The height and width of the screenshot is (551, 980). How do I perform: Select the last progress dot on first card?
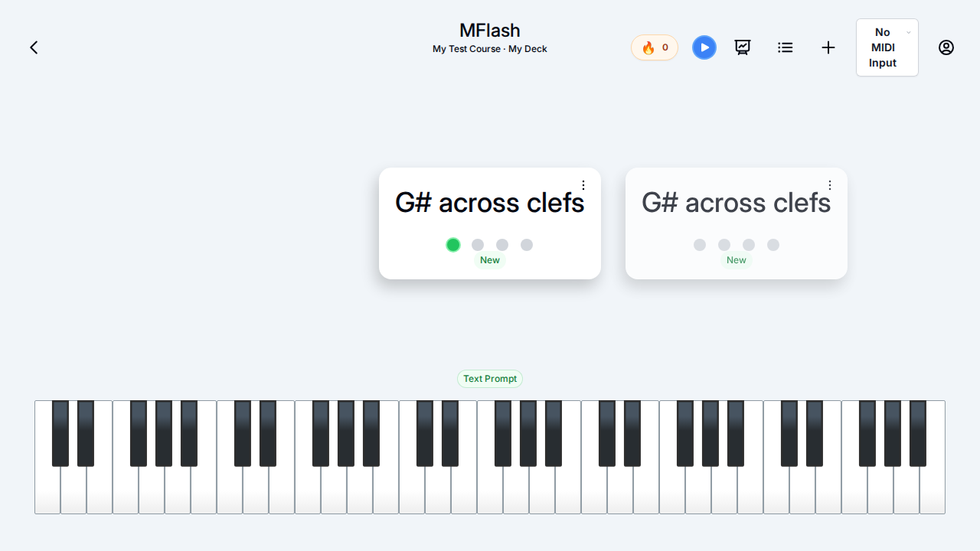tap(527, 245)
